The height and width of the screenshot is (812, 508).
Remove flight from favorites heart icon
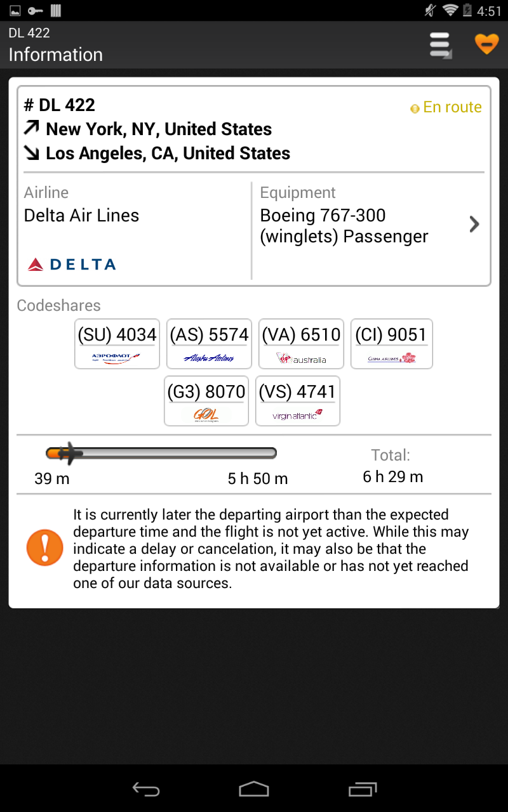[486, 44]
